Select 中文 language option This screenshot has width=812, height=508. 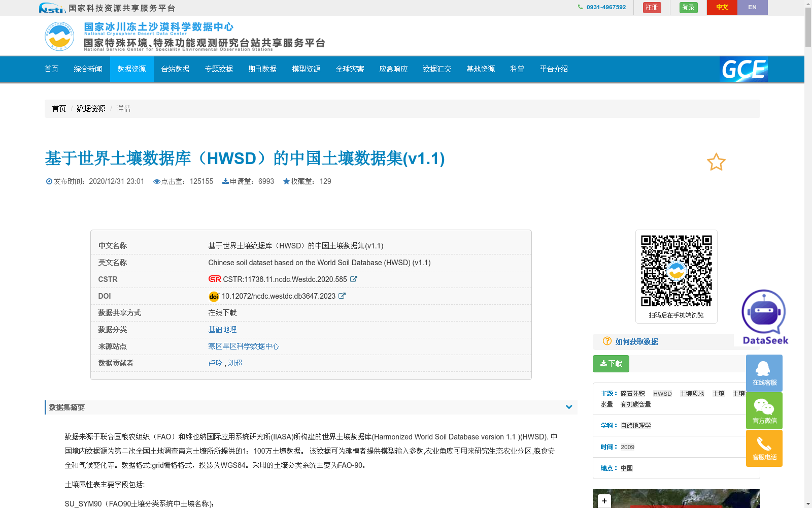(x=722, y=8)
